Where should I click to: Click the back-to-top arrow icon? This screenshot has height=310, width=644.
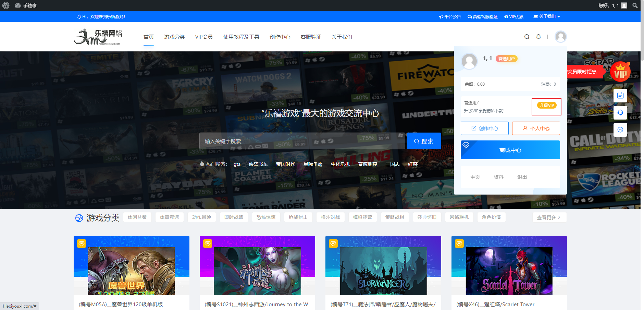620,130
